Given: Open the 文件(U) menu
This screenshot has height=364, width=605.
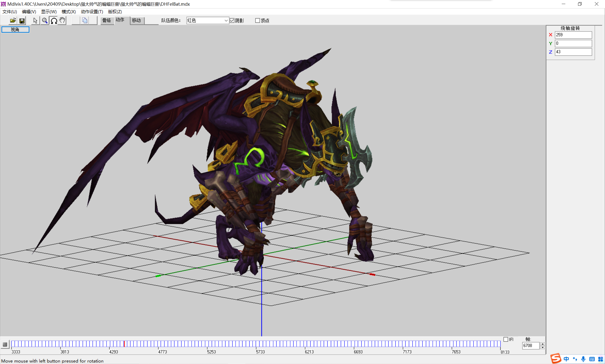Looking at the screenshot, I should coord(9,12).
